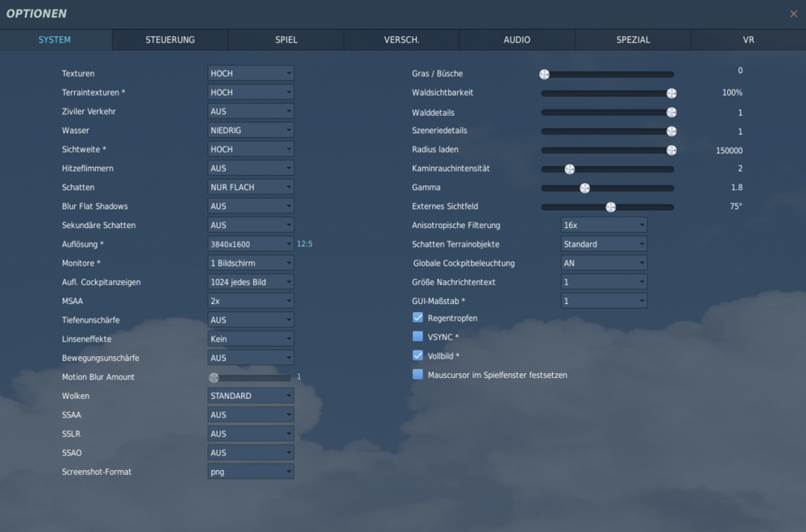Disable the Regentropfen checkbox
806x532 pixels.
(x=418, y=317)
